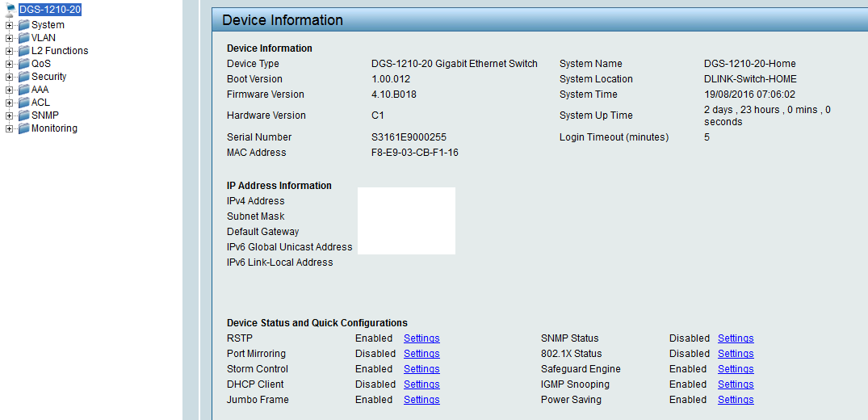Click the QoS folder icon

pos(23,64)
